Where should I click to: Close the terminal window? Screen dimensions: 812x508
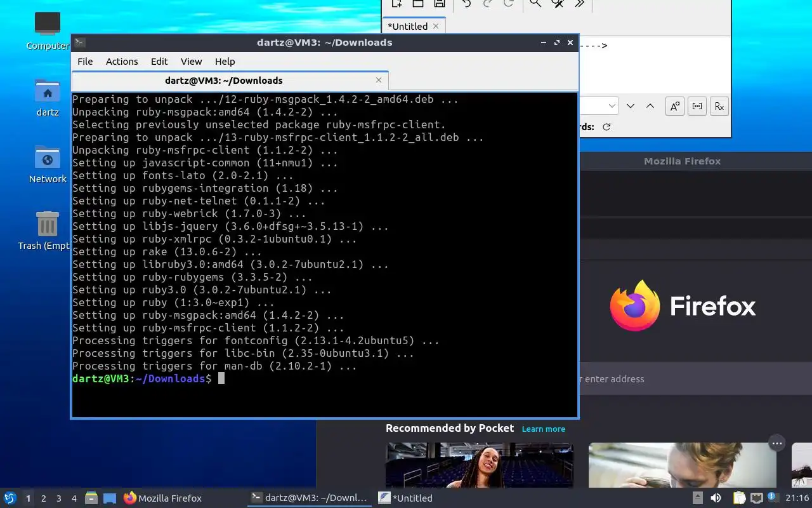pyautogui.click(x=570, y=43)
